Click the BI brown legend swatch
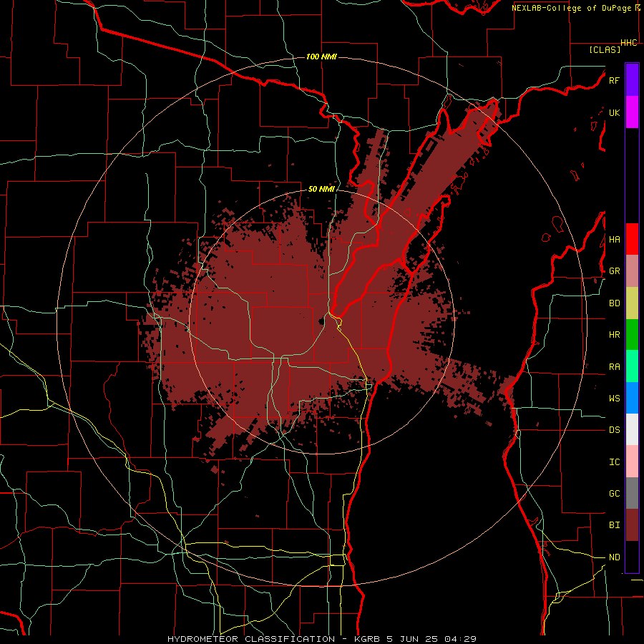The height and width of the screenshot is (644, 644). coord(632,525)
